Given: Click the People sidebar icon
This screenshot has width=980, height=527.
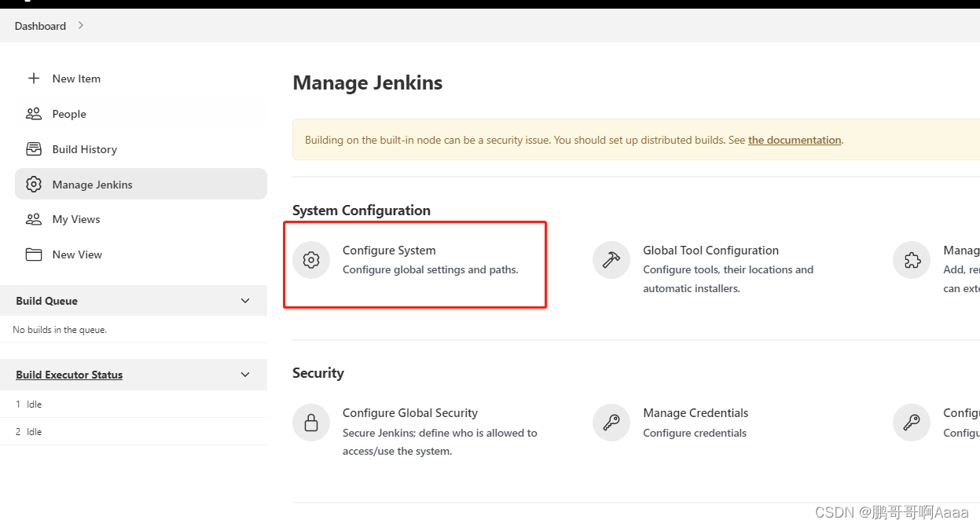Looking at the screenshot, I should [34, 114].
